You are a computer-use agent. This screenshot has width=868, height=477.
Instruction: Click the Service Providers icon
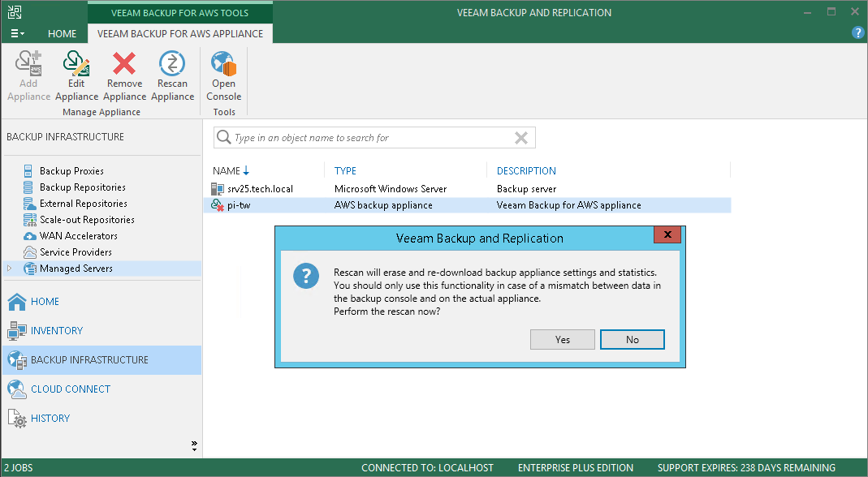(x=30, y=252)
